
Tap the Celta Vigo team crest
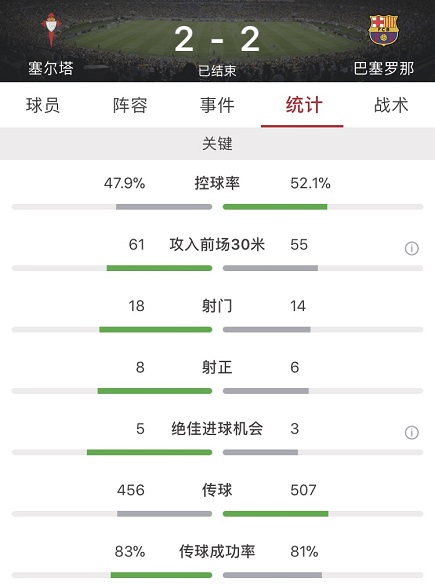pos(51,29)
